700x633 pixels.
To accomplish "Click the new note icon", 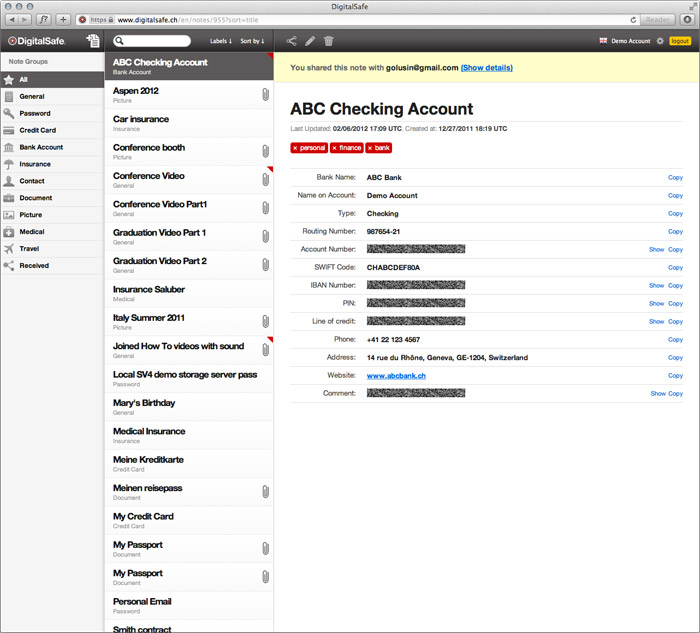I will pyautogui.click(x=93, y=41).
